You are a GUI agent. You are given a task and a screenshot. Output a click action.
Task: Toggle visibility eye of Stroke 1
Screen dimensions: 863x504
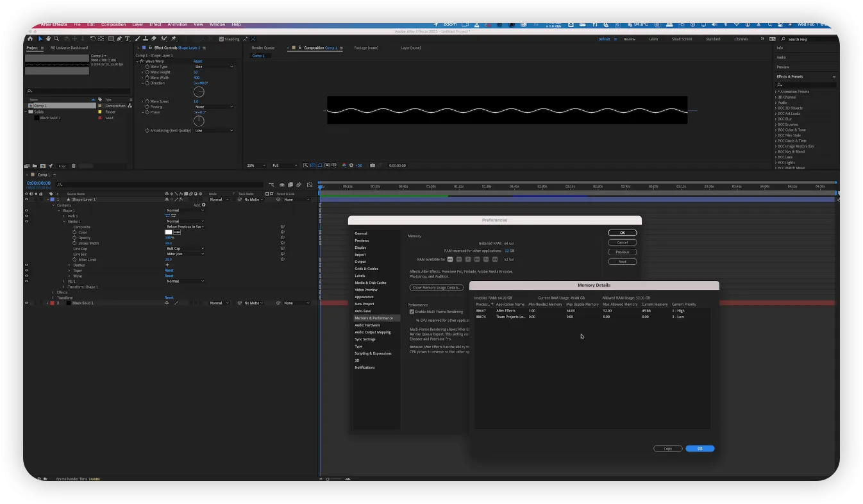(26, 221)
